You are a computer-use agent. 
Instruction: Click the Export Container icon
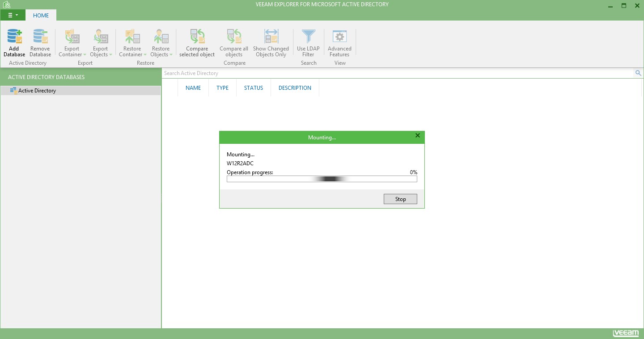(72, 36)
